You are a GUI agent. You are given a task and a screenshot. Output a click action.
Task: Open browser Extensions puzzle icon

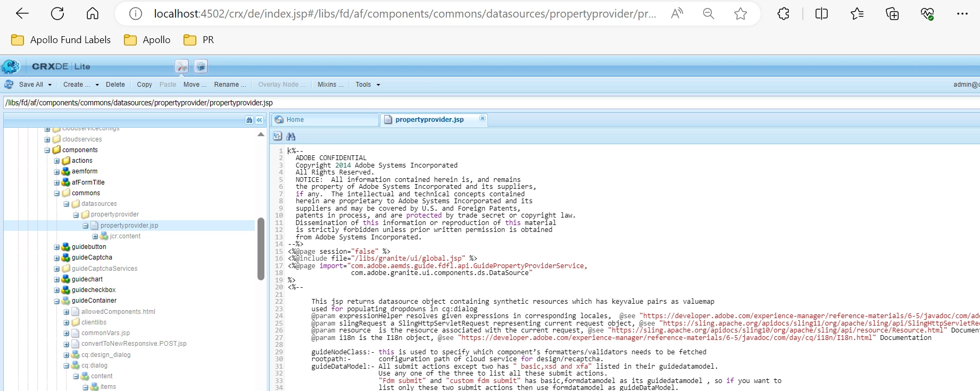click(x=783, y=14)
